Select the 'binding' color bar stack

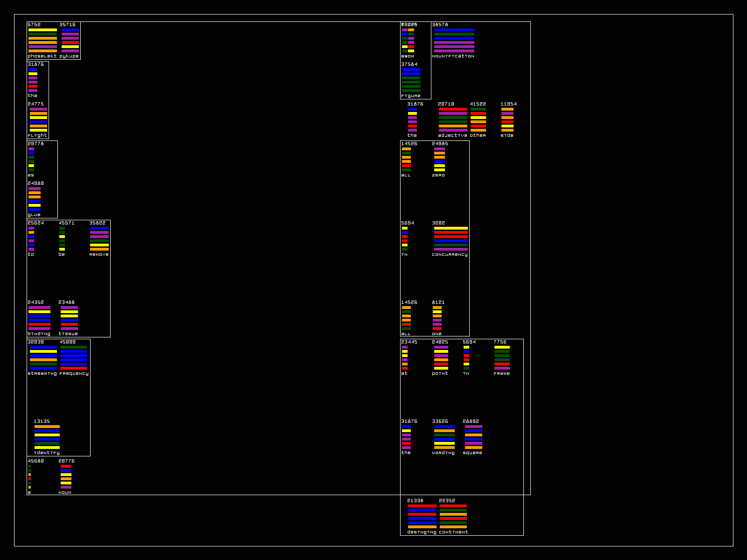[x=39, y=318]
